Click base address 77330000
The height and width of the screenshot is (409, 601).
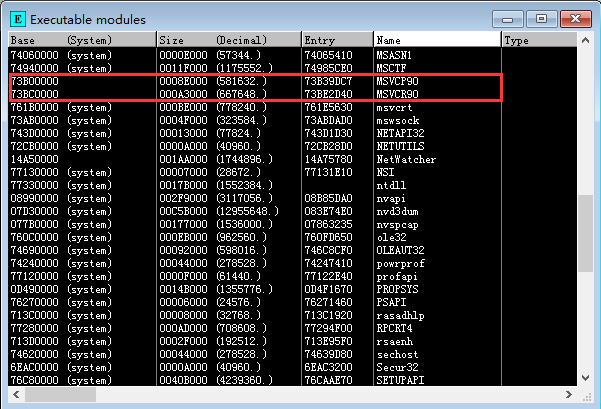tap(34, 186)
